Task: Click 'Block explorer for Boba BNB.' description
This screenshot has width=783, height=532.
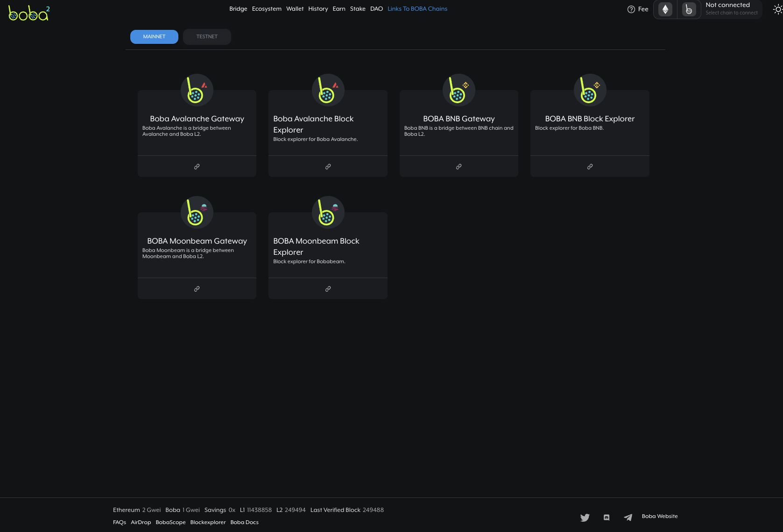Action: tap(569, 128)
